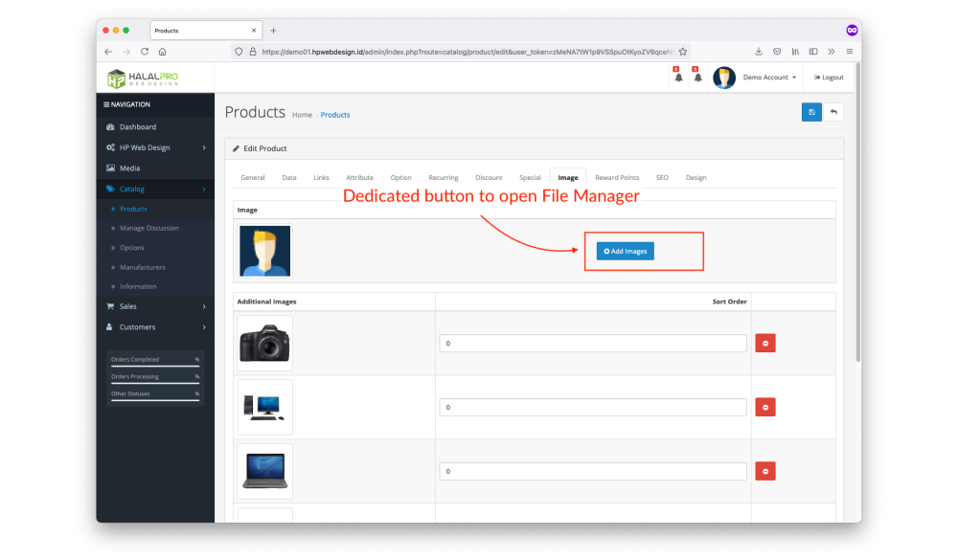Open Manage Discussion in the sidebar

coord(148,228)
